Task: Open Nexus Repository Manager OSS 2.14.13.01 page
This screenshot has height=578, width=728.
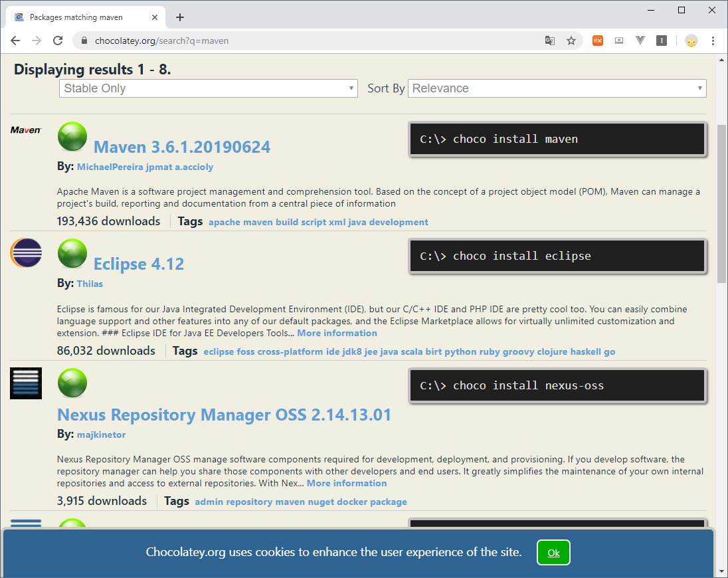Action: click(224, 415)
